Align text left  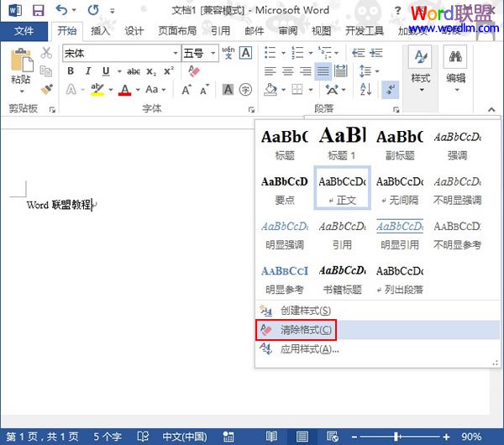[x=270, y=71]
